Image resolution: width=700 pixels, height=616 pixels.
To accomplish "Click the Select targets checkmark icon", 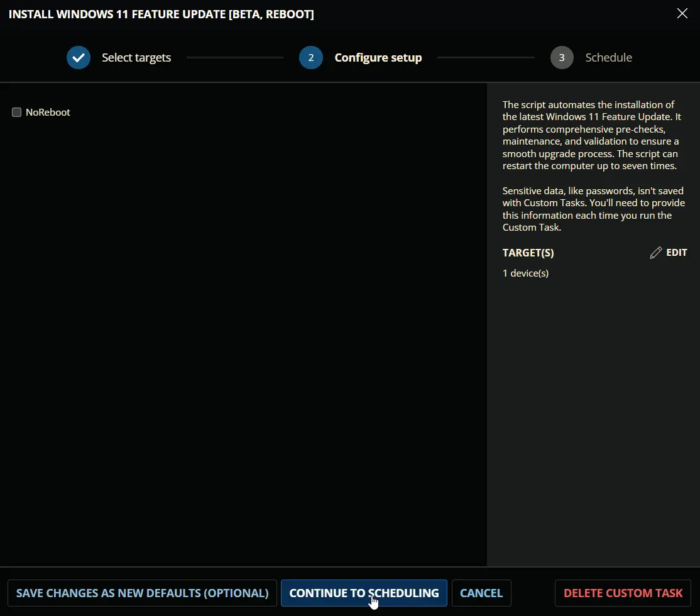I will pyautogui.click(x=79, y=58).
